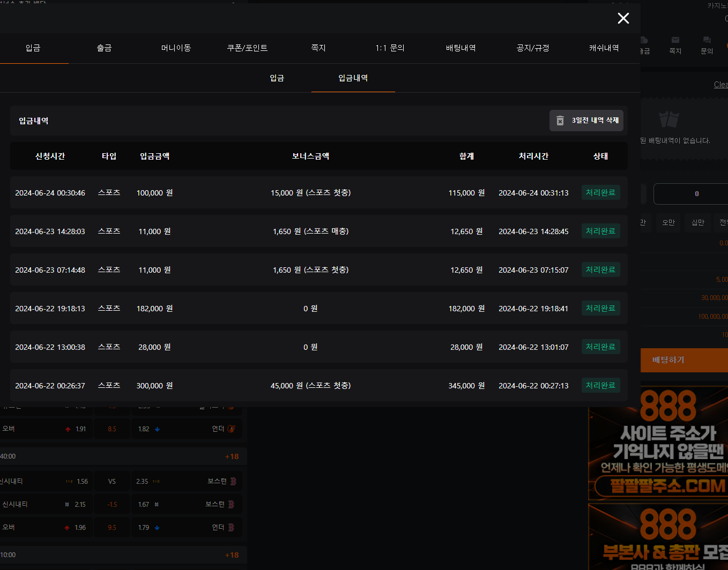Select the 입금 sub-tab
Viewport: 728px width, 570px height.
pos(277,78)
